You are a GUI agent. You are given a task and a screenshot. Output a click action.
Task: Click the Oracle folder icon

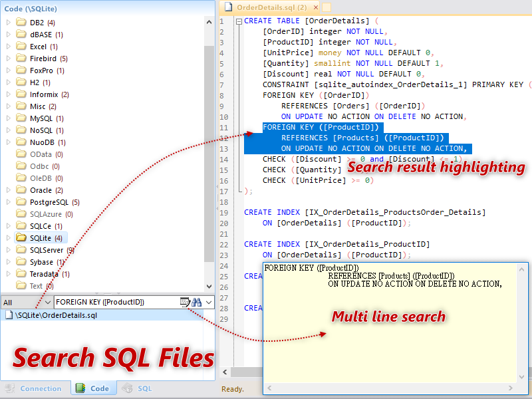[x=21, y=190]
